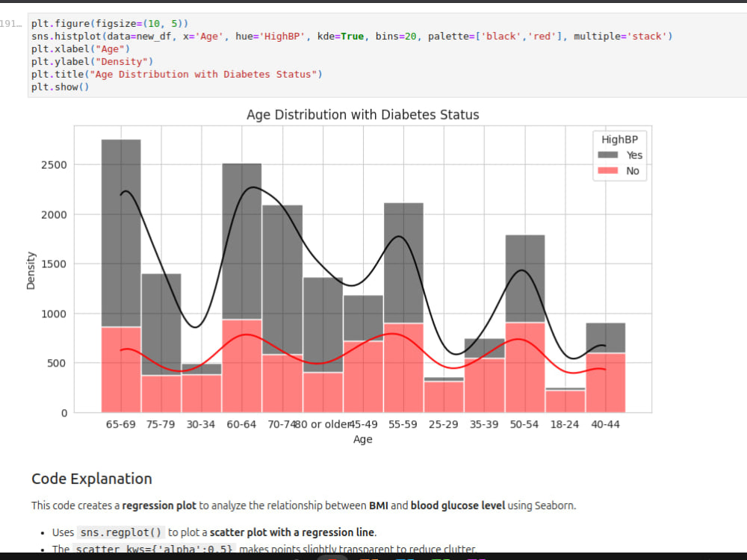Screen dimensions: 747x560
Task: Click the inline code sns.regplot()
Action: point(120,532)
